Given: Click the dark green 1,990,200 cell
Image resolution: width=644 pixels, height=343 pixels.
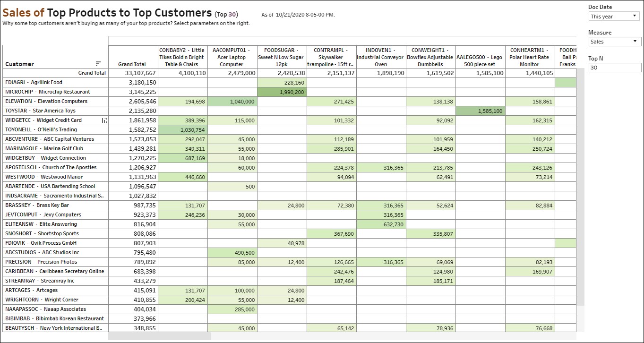Looking at the screenshot, I should pos(282,92).
